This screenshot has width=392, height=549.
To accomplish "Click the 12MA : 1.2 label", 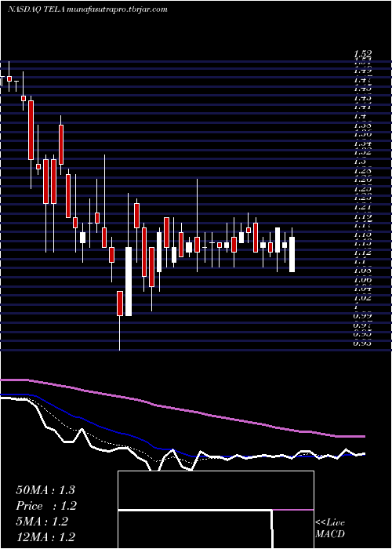I will pos(46,537).
